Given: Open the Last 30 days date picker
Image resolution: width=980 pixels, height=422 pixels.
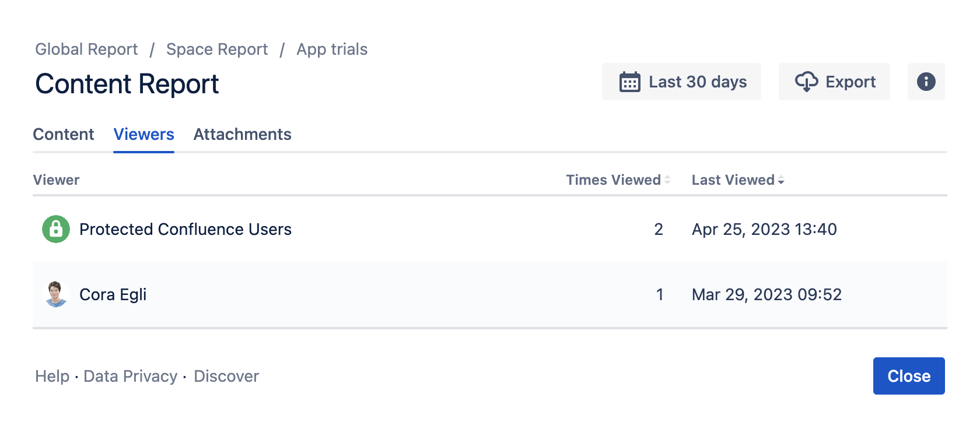Looking at the screenshot, I should [681, 82].
